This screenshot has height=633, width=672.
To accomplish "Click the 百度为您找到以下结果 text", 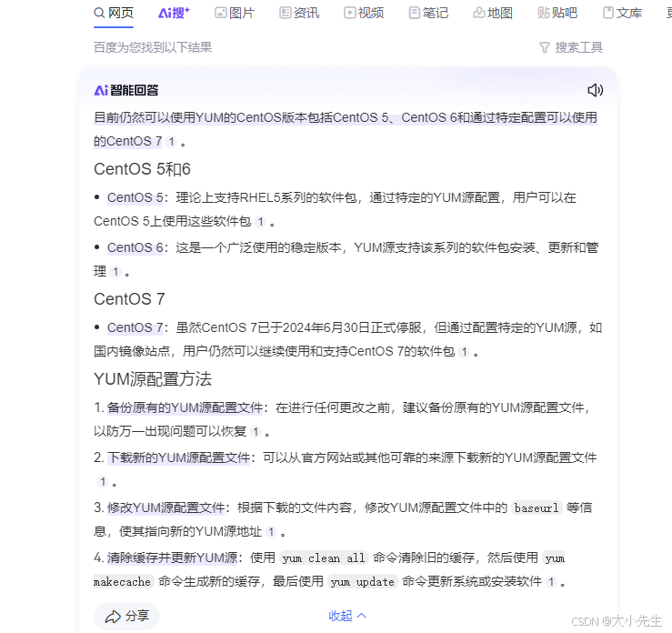I will tap(153, 47).
